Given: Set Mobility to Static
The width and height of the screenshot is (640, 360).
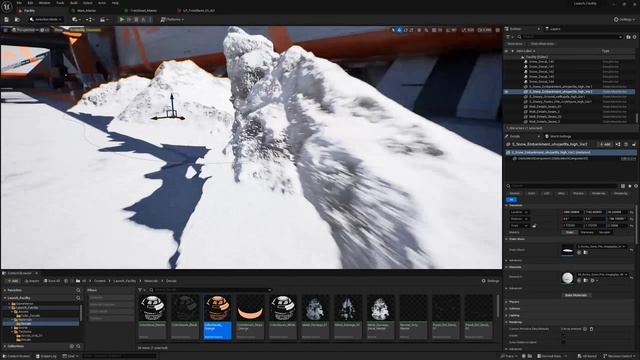Looking at the screenshot, I should point(569,232).
